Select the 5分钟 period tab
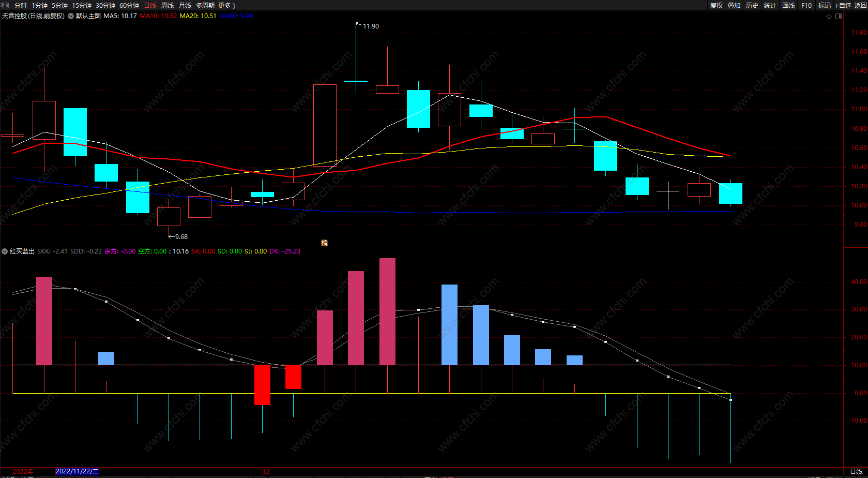This screenshot has width=868, height=478. [x=59, y=5]
